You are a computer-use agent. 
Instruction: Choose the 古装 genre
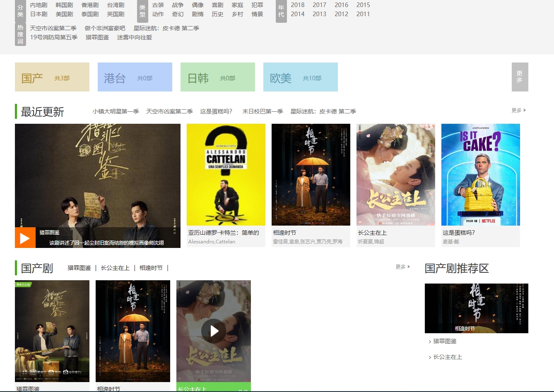[x=158, y=5]
